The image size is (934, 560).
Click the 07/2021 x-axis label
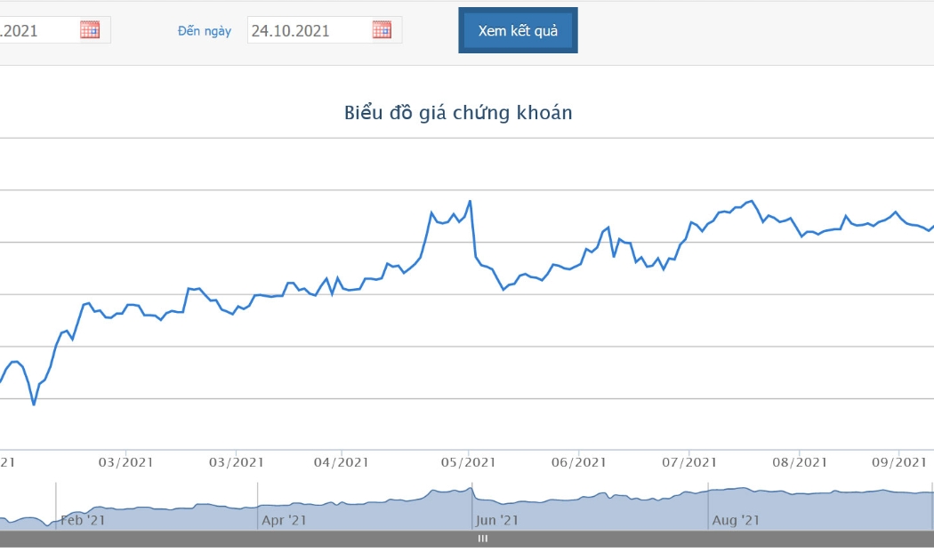689,462
